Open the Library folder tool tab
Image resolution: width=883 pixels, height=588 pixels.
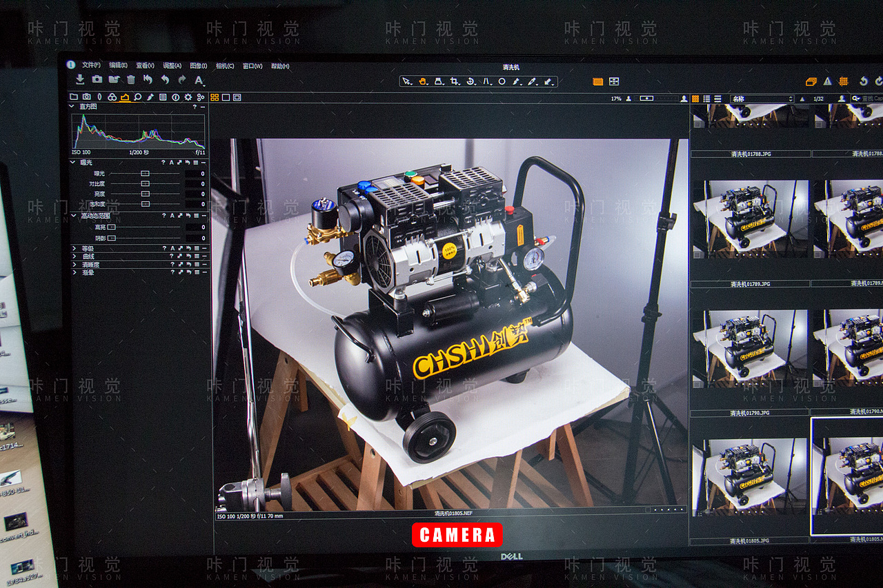point(74,97)
